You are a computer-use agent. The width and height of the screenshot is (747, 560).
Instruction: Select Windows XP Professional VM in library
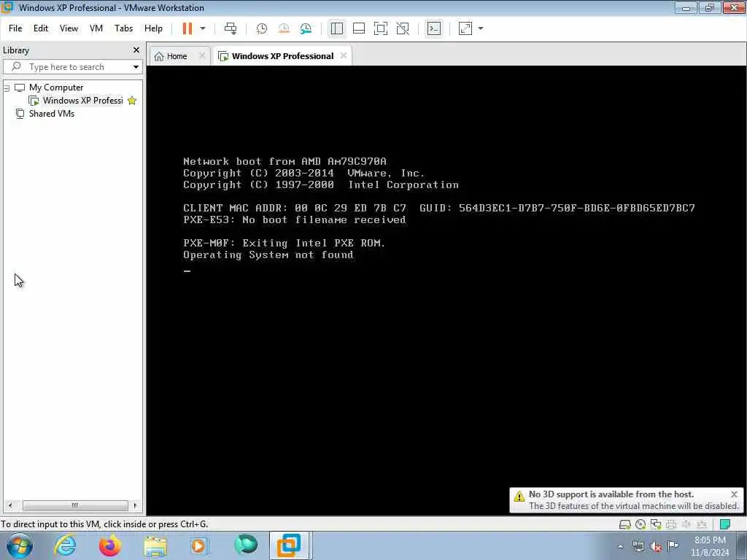tap(83, 101)
